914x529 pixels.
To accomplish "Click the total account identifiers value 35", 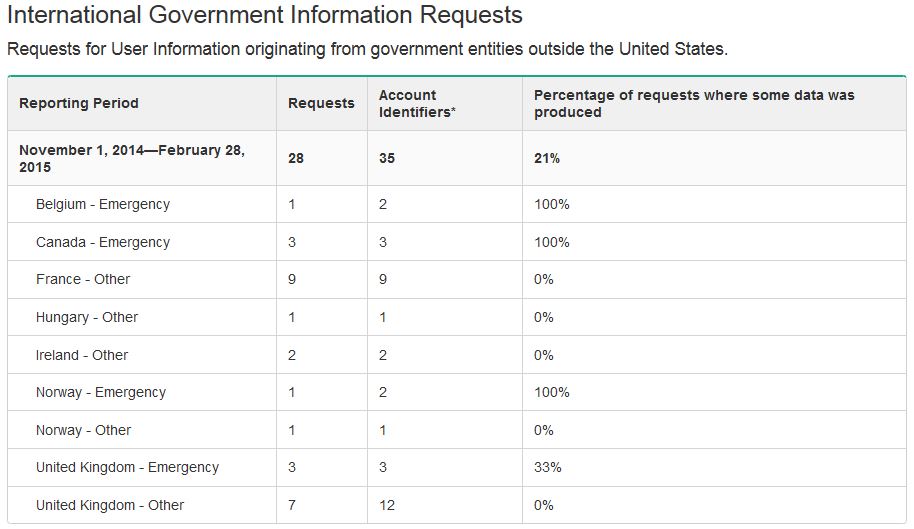I will click(x=387, y=158).
